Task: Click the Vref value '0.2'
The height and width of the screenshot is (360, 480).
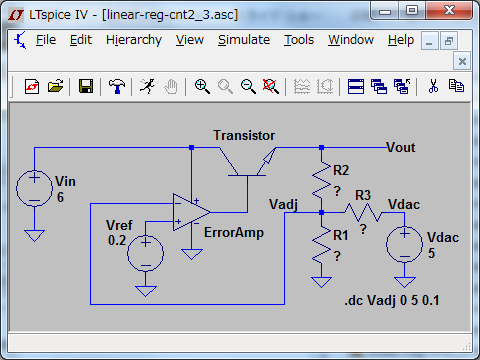Action: click(117, 240)
